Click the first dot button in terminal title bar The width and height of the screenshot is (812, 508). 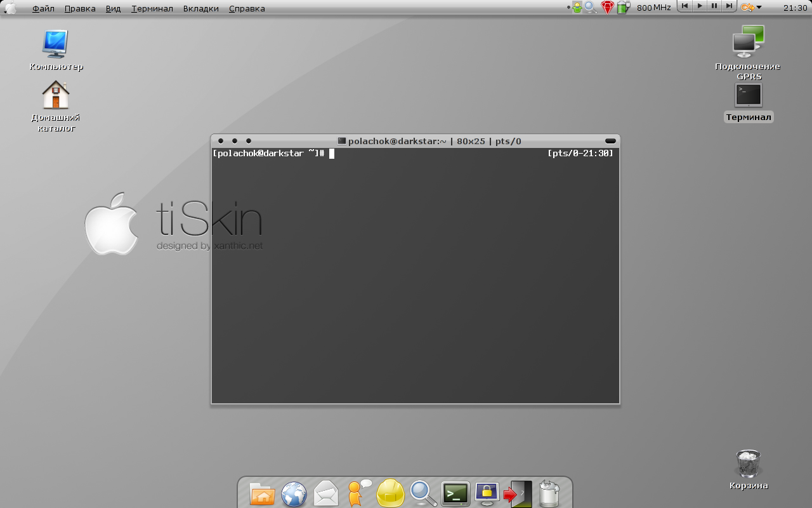[221, 141]
